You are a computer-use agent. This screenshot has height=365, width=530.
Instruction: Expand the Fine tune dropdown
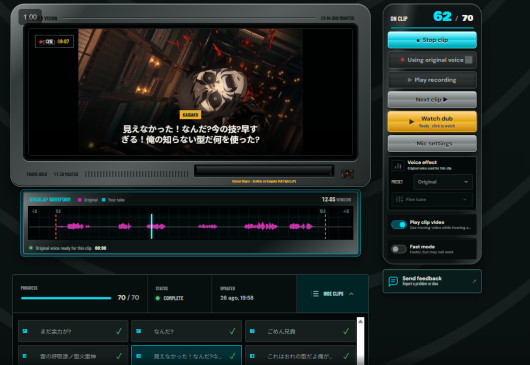[432, 199]
